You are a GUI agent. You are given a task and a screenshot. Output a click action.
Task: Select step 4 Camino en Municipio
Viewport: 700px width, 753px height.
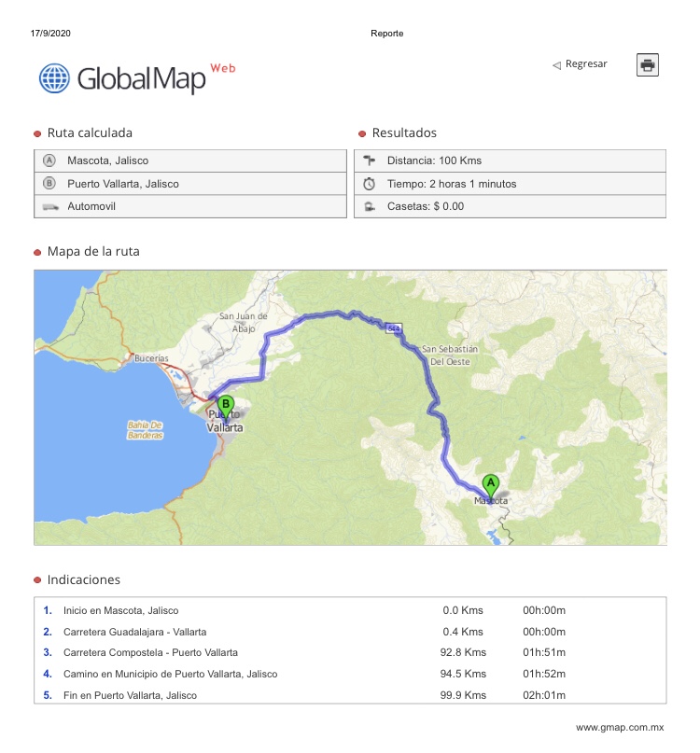pyautogui.click(x=170, y=674)
